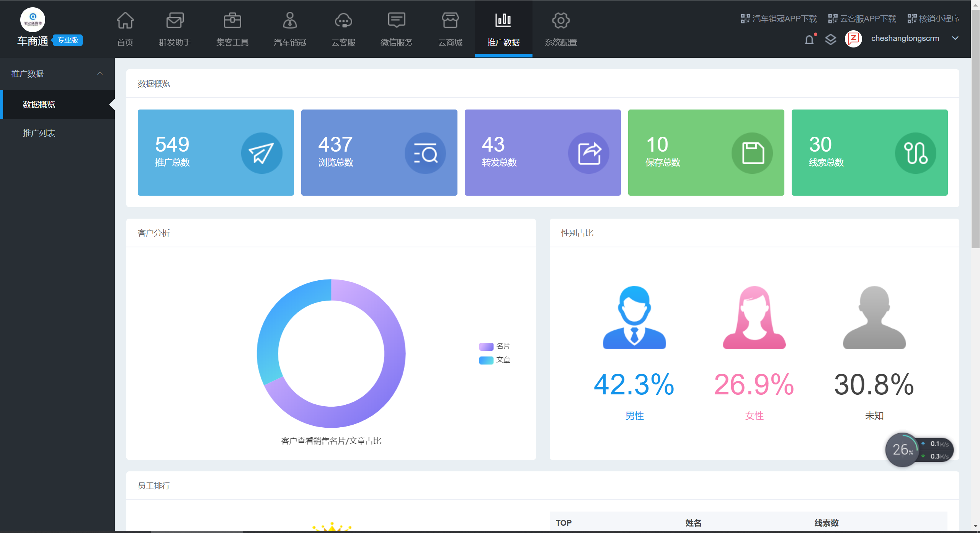
Task: Select 推广列表 in the sidebar
Action: point(39,133)
